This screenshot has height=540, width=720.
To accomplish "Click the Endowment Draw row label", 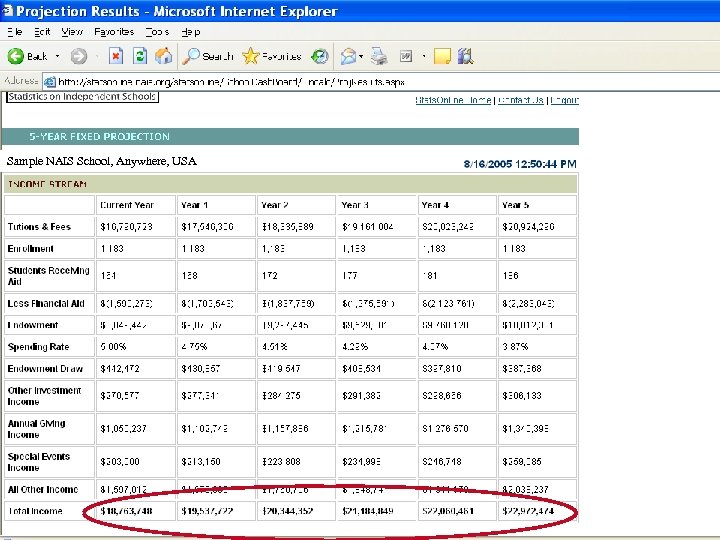I will [x=45, y=369].
